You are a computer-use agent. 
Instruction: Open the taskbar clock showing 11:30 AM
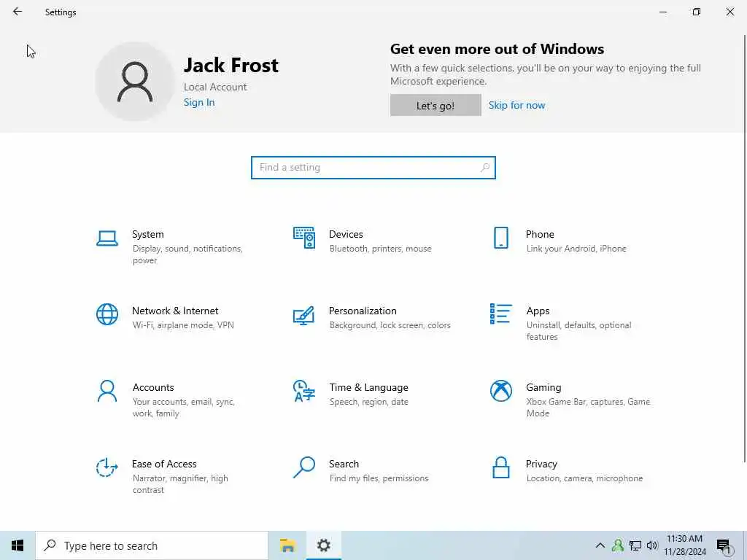pos(684,545)
